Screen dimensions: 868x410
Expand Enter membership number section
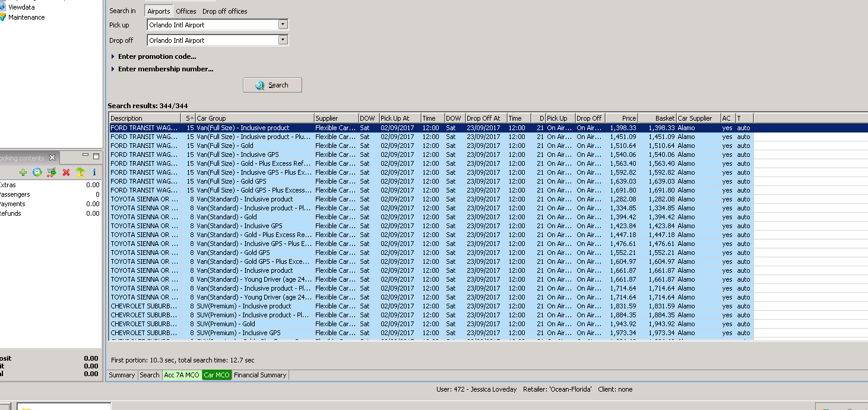click(165, 69)
